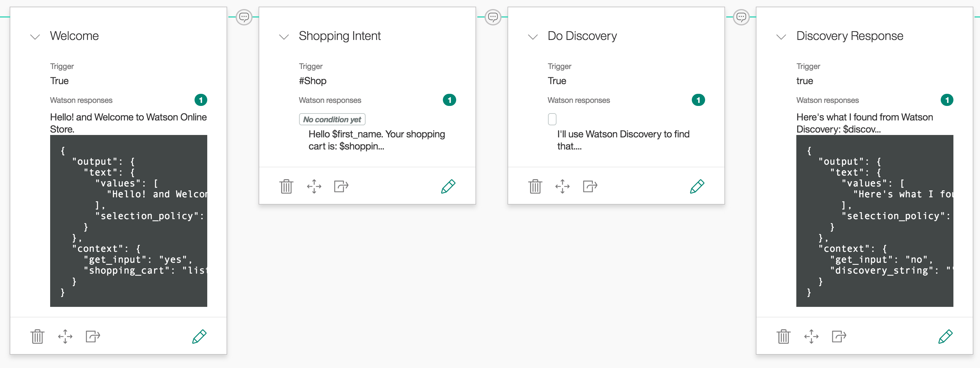Click move icon on Do Discovery node
This screenshot has height=368, width=980.
click(562, 186)
